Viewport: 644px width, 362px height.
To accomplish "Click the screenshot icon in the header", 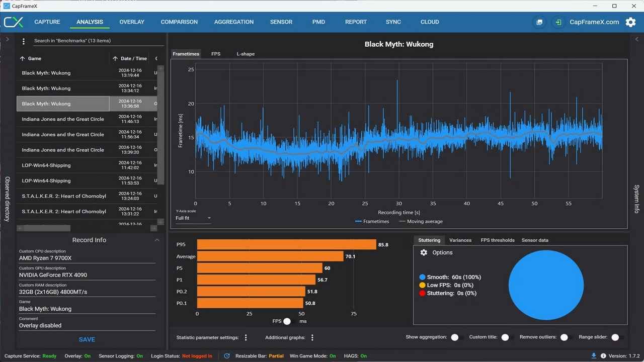I will 539,22.
